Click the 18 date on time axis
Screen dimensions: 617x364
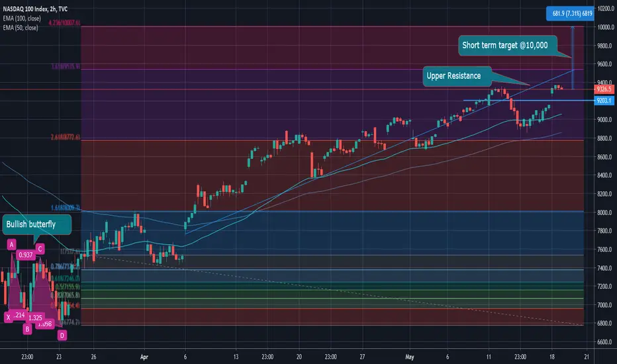552,357
